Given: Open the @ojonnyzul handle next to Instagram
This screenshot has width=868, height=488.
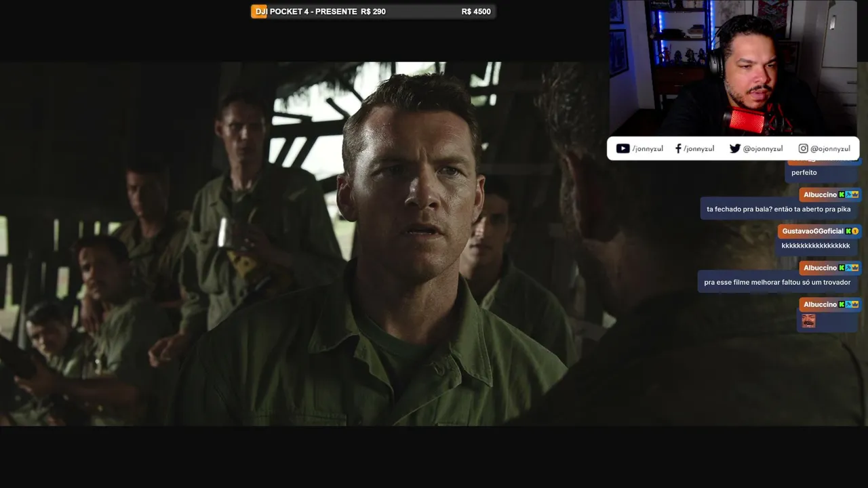Looking at the screenshot, I should (x=830, y=148).
